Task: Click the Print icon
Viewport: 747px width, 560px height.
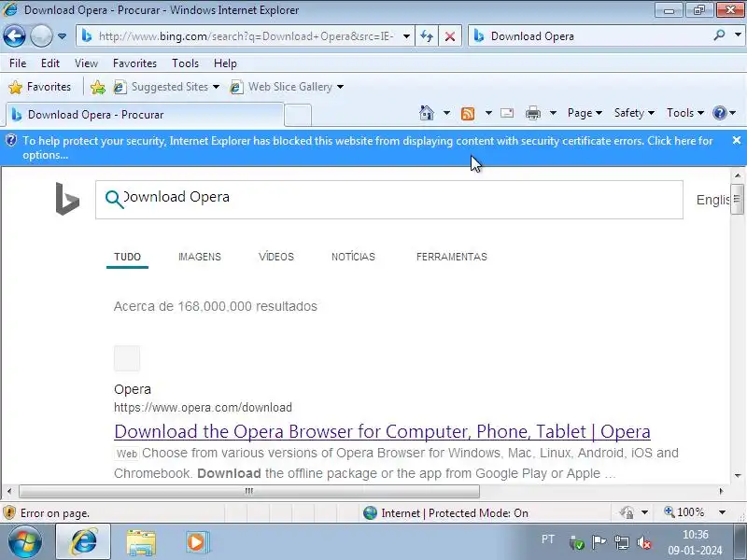Action: [533, 113]
